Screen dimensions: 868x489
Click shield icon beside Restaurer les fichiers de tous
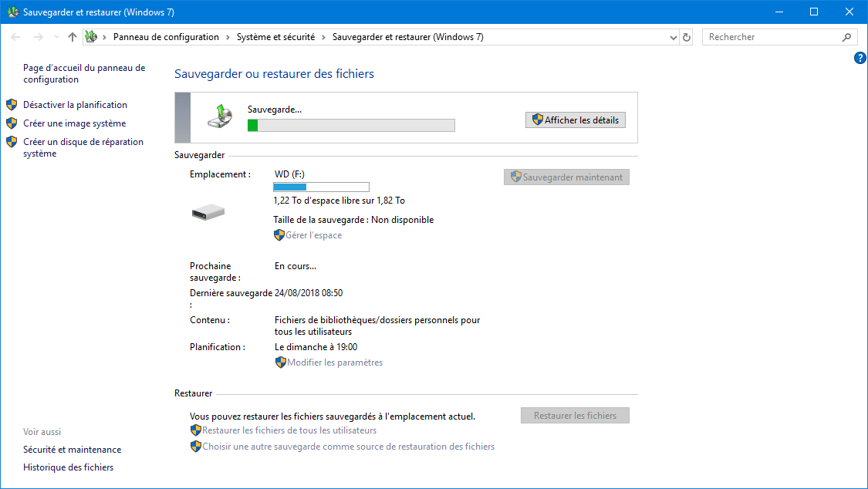[195, 430]
